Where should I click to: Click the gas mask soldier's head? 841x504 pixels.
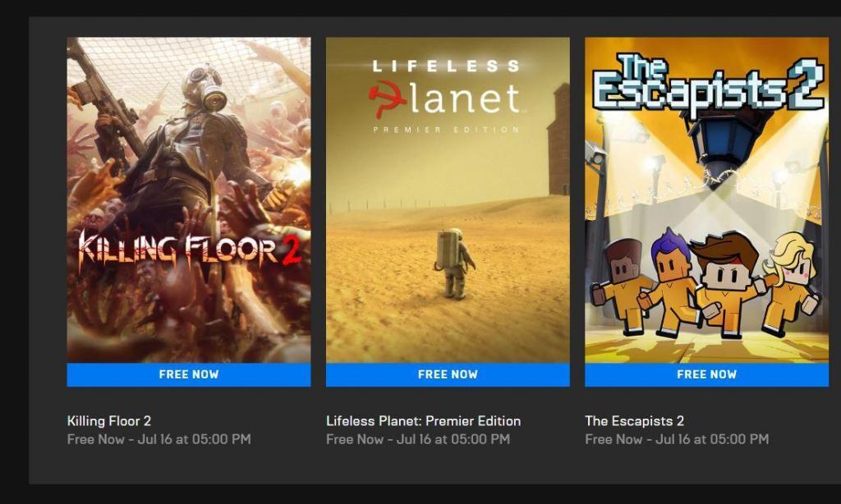coord(204,86)
